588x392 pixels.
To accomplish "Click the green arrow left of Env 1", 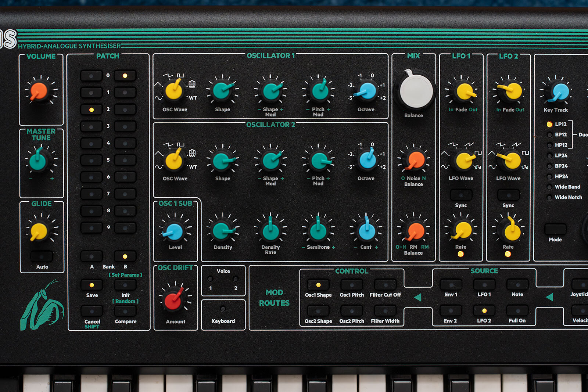I will tap(418, 297).
